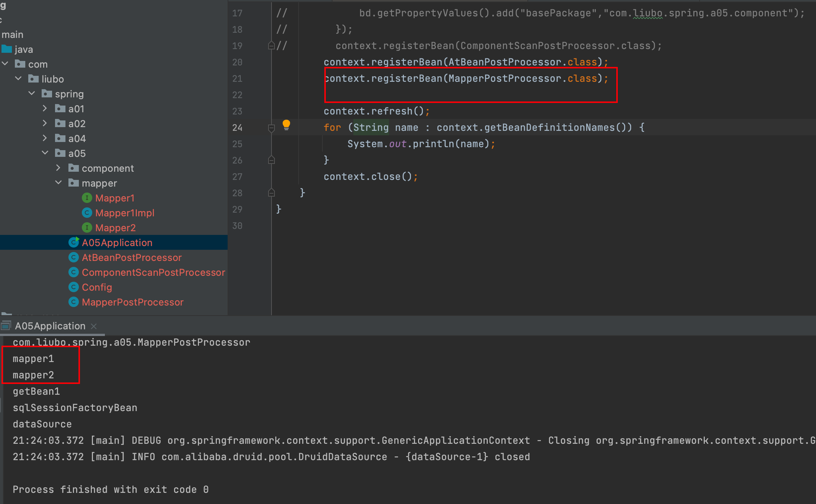Click dataSource line in console output
816x504 pixels.
point(42,424)
